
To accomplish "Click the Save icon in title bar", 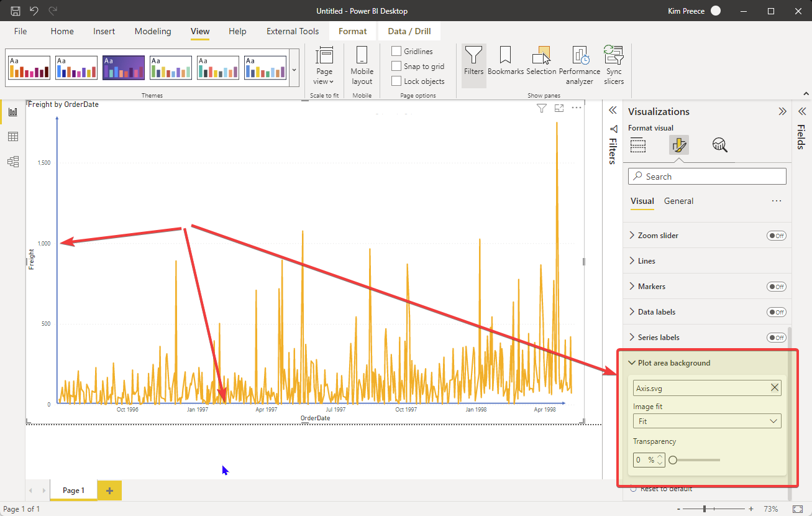I will click(16, 11).
